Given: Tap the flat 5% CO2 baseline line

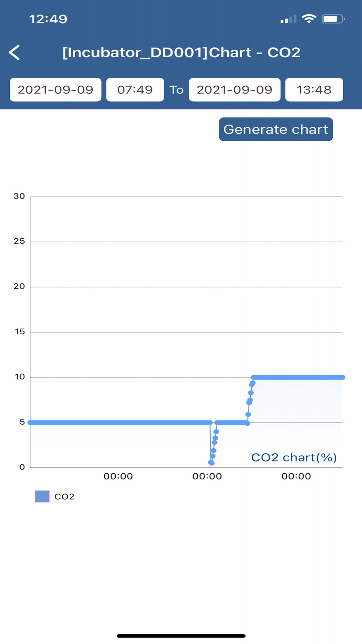Looking at the screenshot, I should [119, 422].
